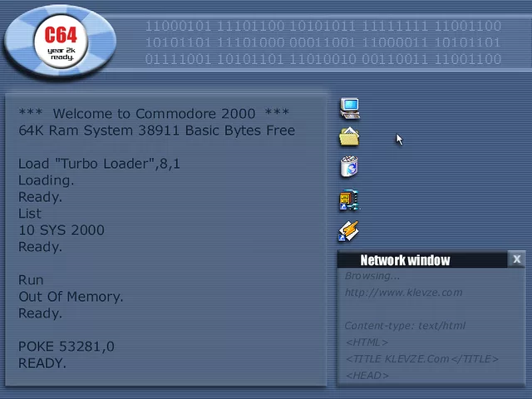The height and width of the screenshot is (399, 532).
Task: Click the Browsing... status text
Action: pyautogui.click(x=372, y=276)
